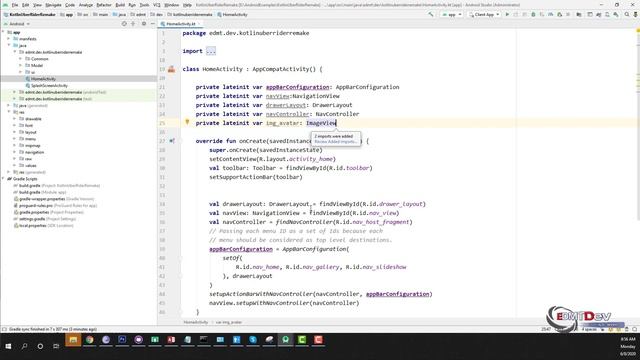Click the override gutter icon beside onCreate
This screenshot has width=640, height=360.
pyautogui.click(x=172, y=141)
